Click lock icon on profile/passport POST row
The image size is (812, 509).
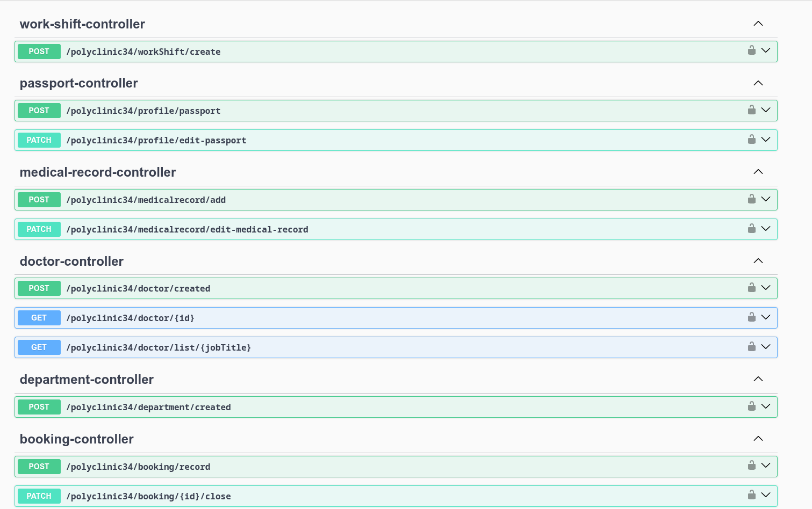coord(752,110)
